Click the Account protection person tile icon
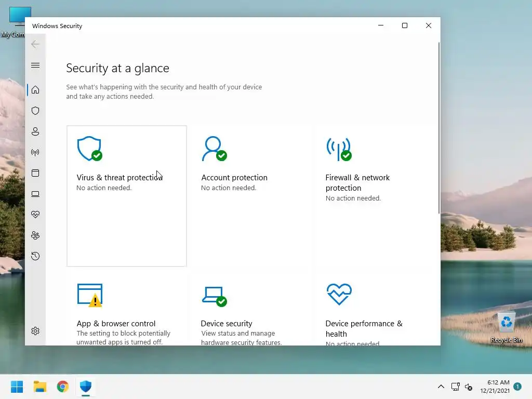This screenshot has height=399, width=532. click(x=214, y=149)
